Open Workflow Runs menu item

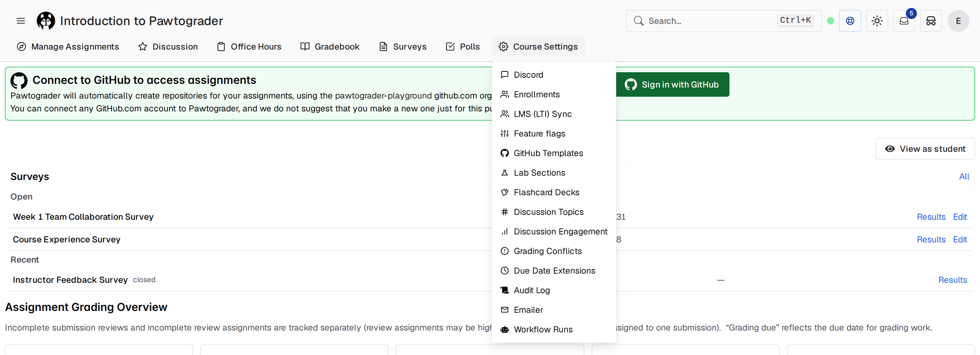coord(554,329)
